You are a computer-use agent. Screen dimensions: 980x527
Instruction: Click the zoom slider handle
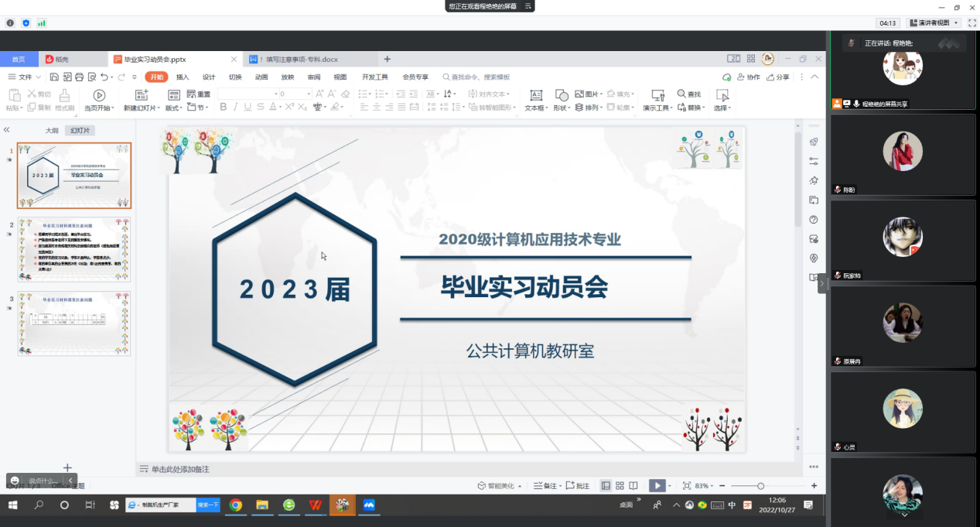tap(760, 486)
